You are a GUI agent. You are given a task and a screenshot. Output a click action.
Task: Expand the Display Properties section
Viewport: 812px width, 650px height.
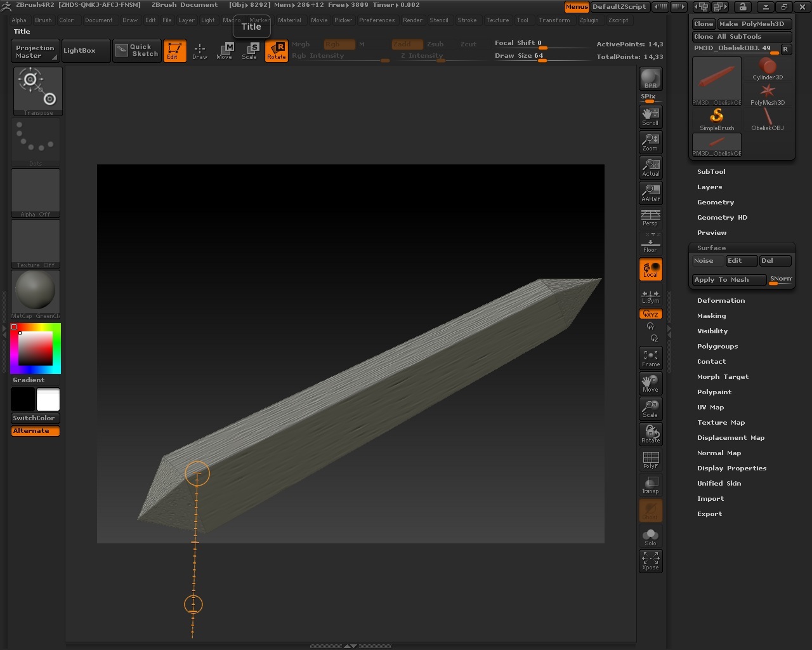pos(731,468)
